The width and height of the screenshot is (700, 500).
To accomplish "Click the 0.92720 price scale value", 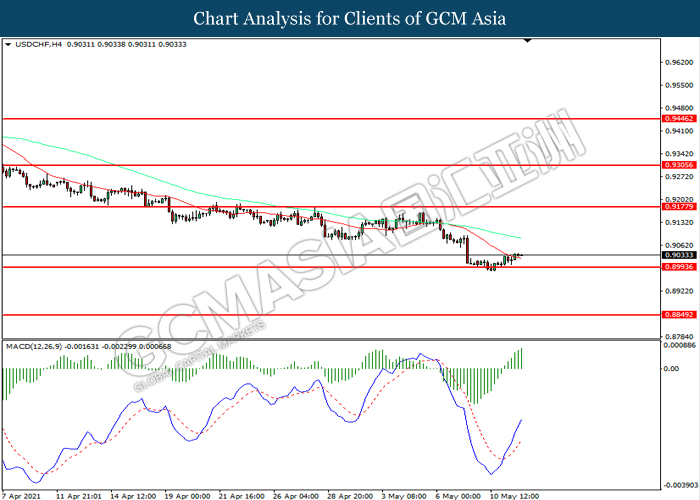I will pyautogui.click(x=679, y=177).
